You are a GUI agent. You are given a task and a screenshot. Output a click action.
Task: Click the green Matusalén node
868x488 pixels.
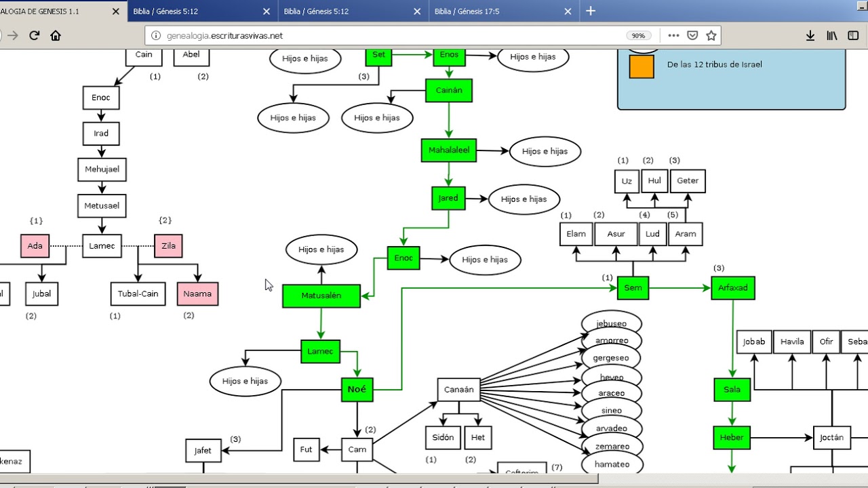(321, 296)
